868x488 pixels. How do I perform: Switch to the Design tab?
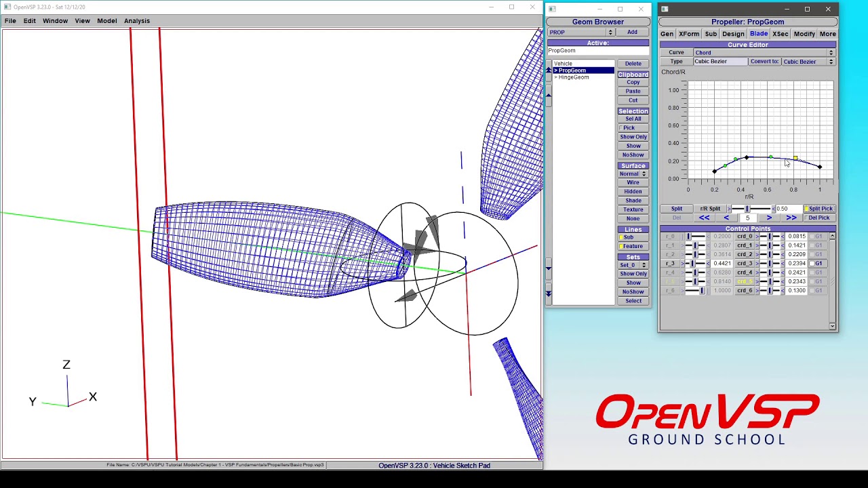coord(733,34)
